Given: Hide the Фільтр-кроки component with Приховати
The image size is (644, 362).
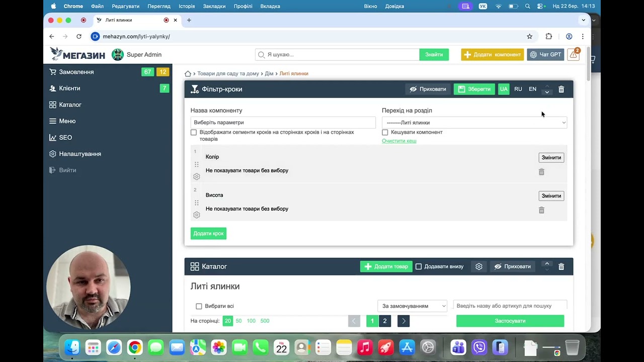Looking at the screenshot, I should click(428, 89).
